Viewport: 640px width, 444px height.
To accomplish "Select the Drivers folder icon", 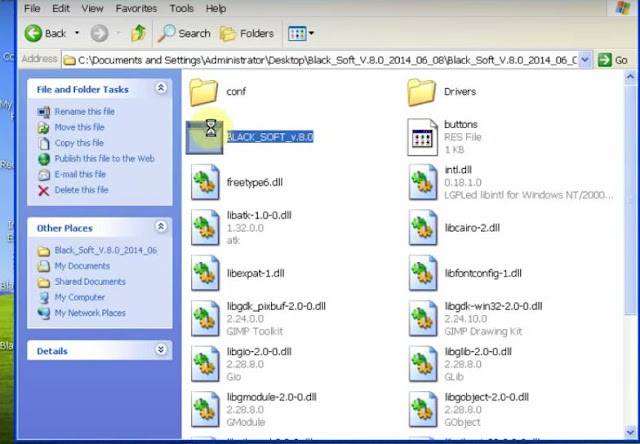I will (421, 92).
